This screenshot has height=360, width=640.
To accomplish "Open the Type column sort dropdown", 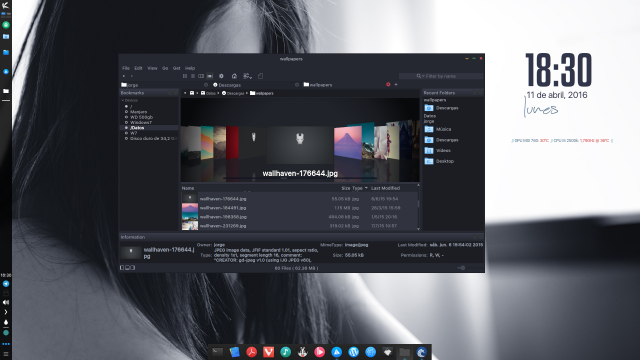I will pyautogui.click(x=366, y=188).
